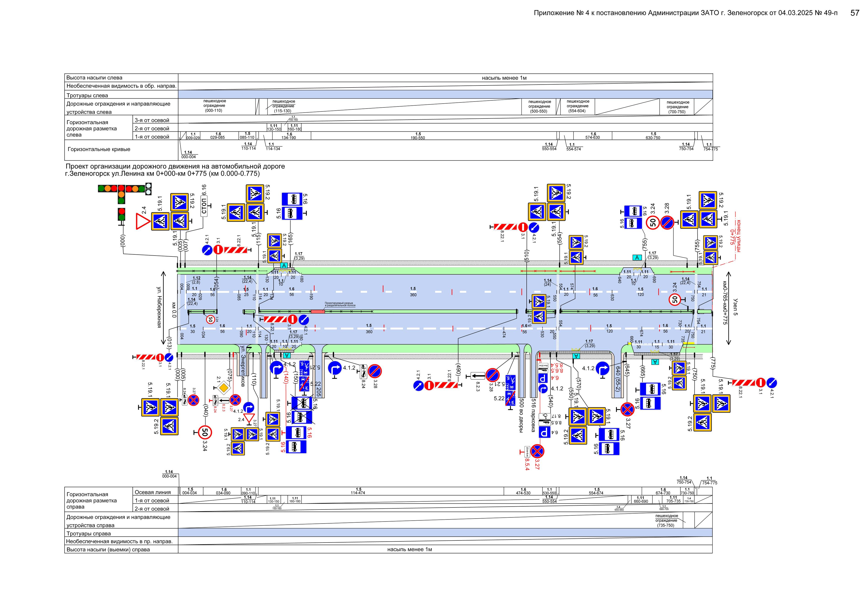Click the small two-lamp traffic light above (000)
Image resolution: width=868 pixels, height=614 pixels.
tap(121, 214)
